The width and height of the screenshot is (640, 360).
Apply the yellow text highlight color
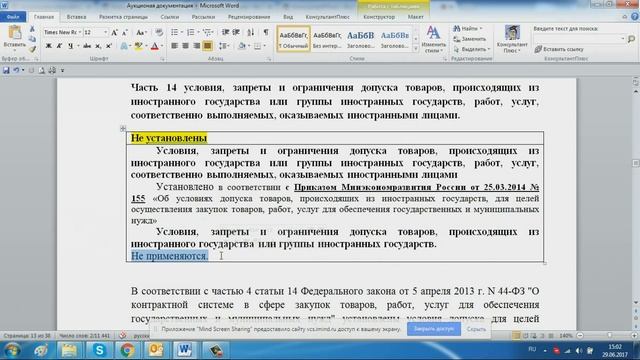[x=139, y=46]
